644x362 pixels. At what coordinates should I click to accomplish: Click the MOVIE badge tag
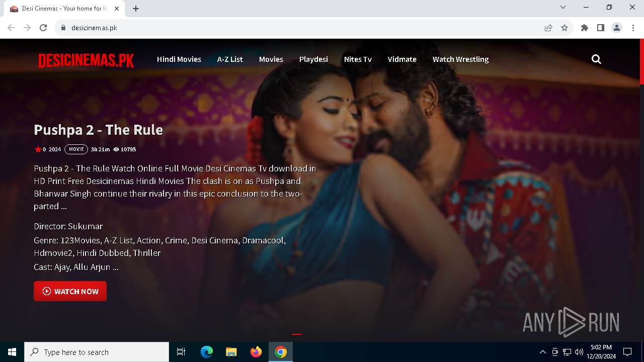tap(76, 149)
